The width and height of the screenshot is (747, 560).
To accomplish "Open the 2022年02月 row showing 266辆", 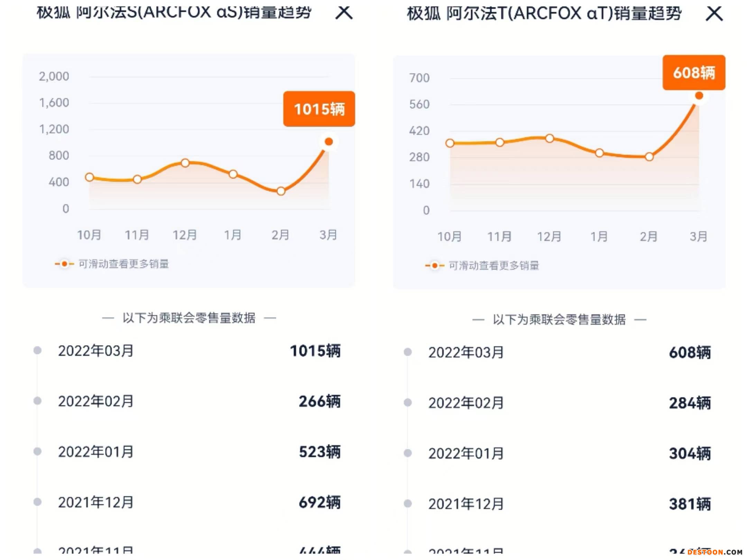I will point(187,401).
